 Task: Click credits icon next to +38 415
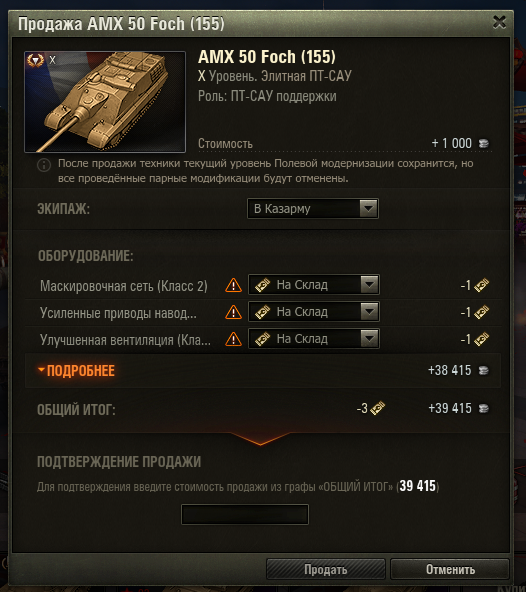[x=484, y=371]
